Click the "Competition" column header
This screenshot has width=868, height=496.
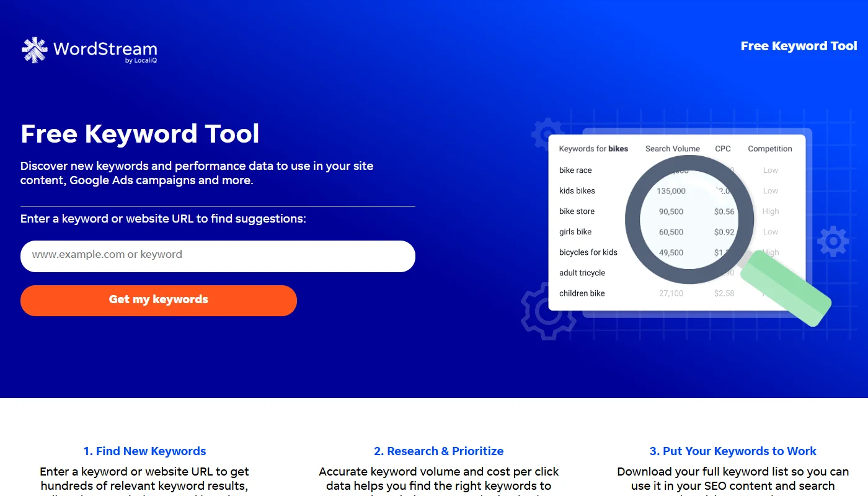point(770,149)
